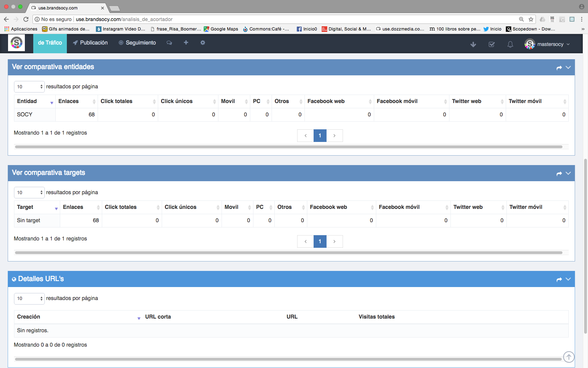Open Detalles URL's results-per-page dropdown
Viewport: 588px width, 368px height.
point(29,298)
